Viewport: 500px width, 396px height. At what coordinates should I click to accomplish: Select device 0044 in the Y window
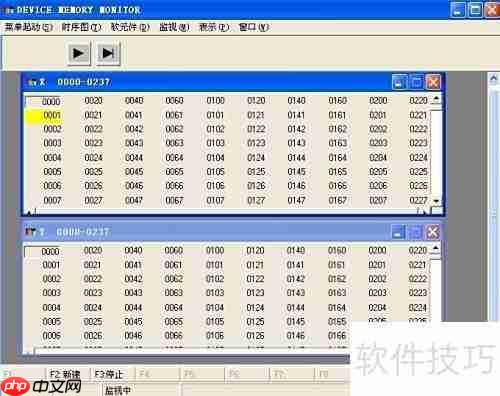coord(133,307)
